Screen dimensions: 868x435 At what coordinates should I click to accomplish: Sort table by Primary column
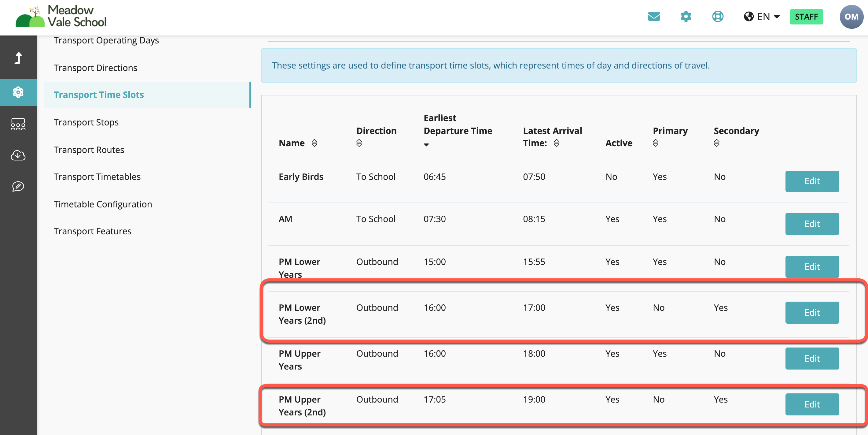pyautogui.click(x=655, y=143)
